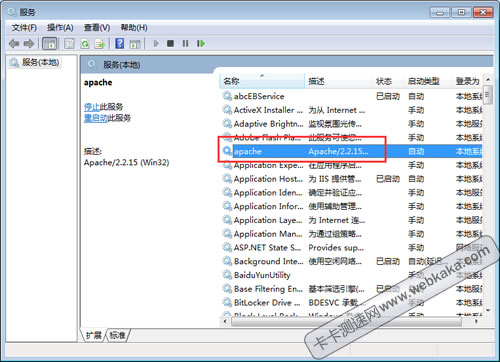Click the gear icon beside apache
Viewport: 500px width, 362px height.
(227, 151)
